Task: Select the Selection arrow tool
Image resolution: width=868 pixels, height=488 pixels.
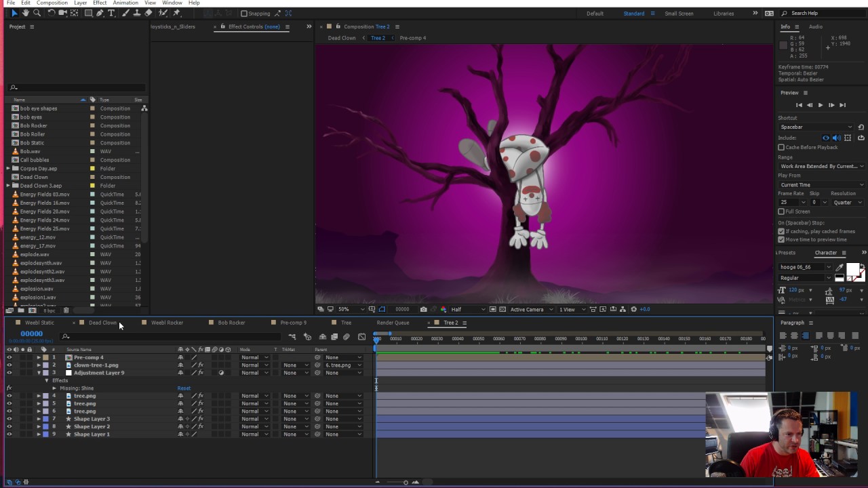Action: click(14, 13)
